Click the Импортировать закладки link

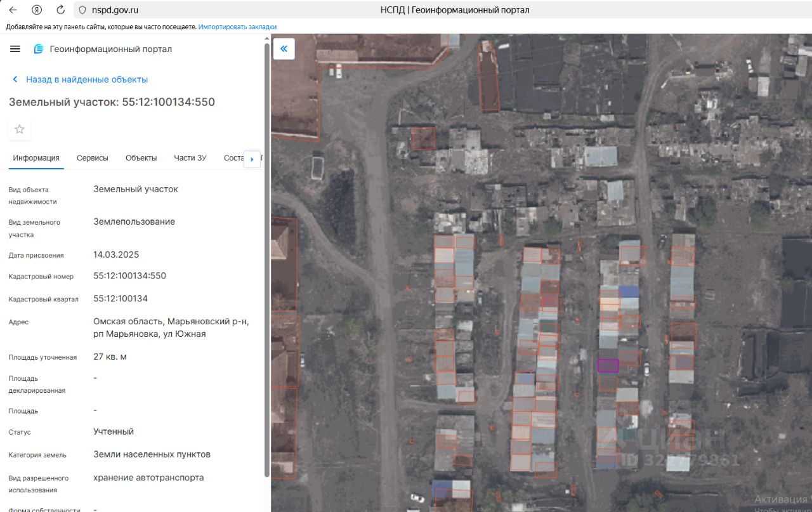(x=237, y=27)
